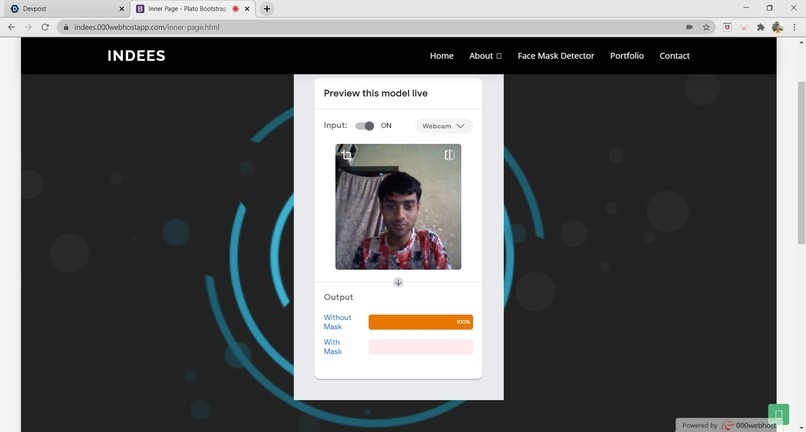Viewport: 806px width, 432px height.
Task: Open the Home nav item
Action: tap(442, 56)
